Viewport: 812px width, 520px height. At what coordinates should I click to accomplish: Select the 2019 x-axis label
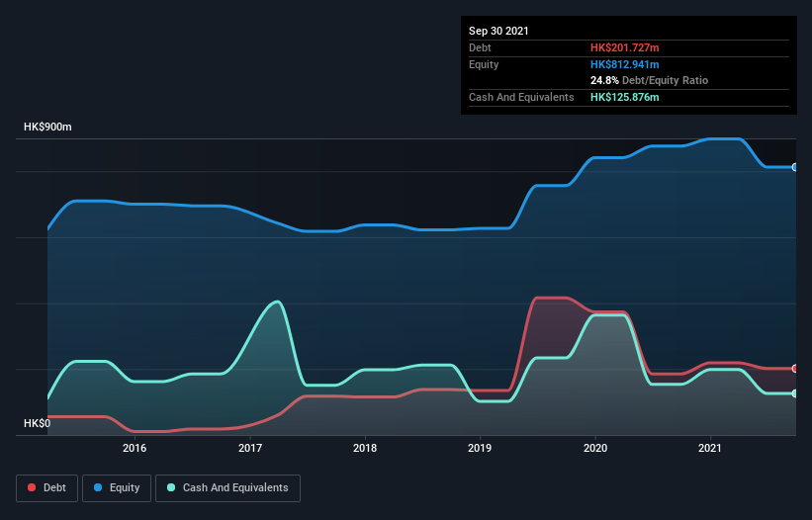(x=480, y=448)
